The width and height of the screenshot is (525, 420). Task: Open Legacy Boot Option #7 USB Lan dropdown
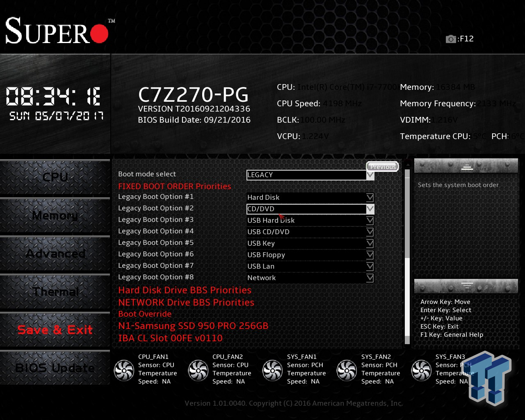tap(310, 266)
